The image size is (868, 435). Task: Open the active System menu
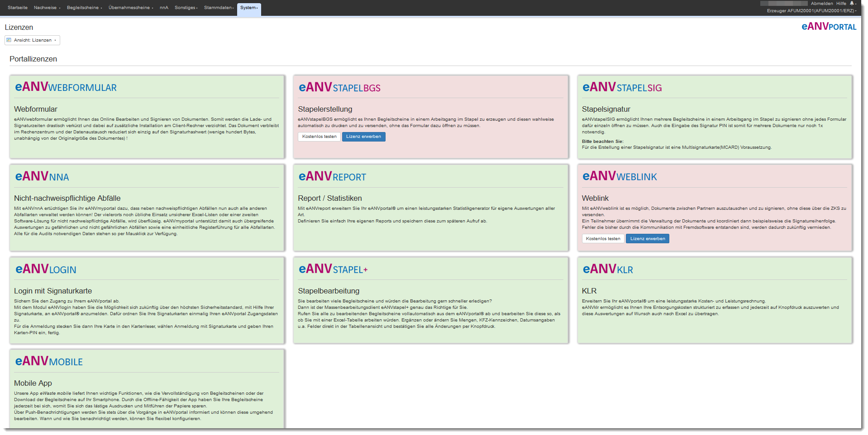(249, 9)
